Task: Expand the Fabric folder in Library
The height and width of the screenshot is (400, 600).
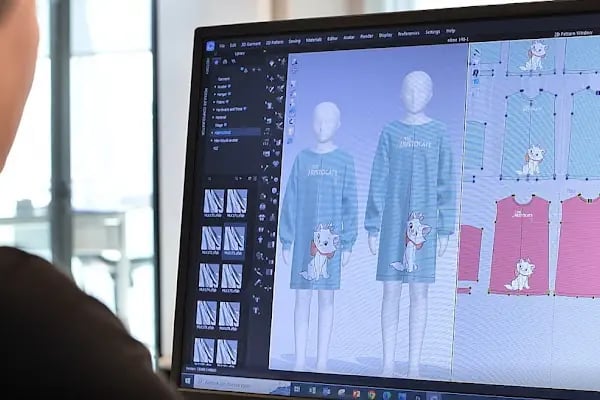Action: coord(215,102)
